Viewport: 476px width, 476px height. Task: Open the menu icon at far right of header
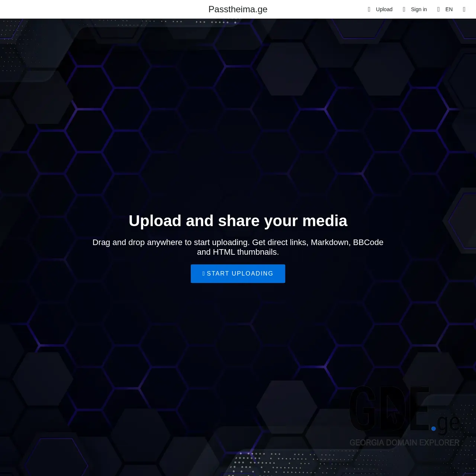[464, 9]
